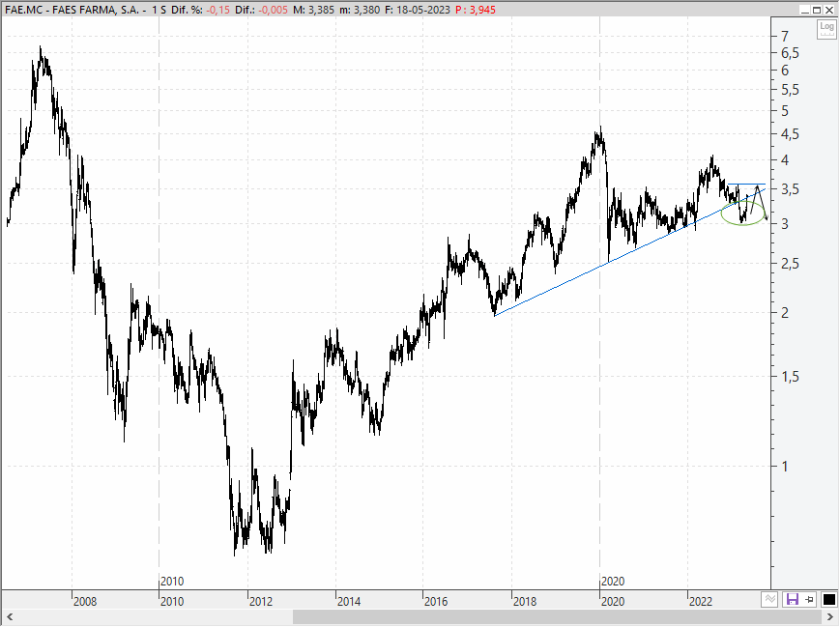Click the horizontal scrollbar right arrow

point(830,617)
